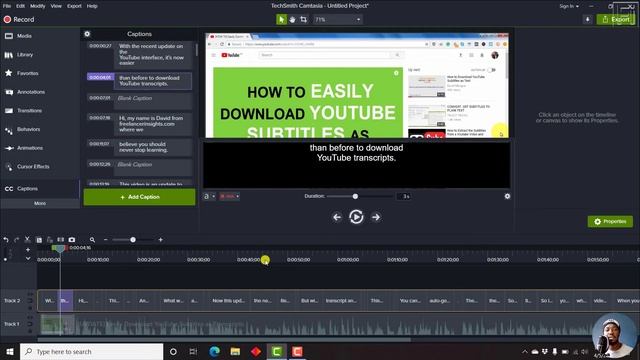
Task: Add a new track with plus icon
Action: [28, 249]
